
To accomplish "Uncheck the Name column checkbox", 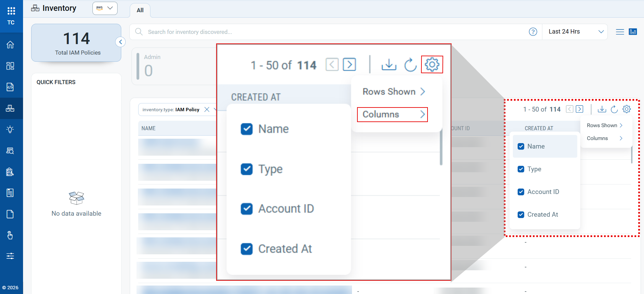I will pos(521,146).
